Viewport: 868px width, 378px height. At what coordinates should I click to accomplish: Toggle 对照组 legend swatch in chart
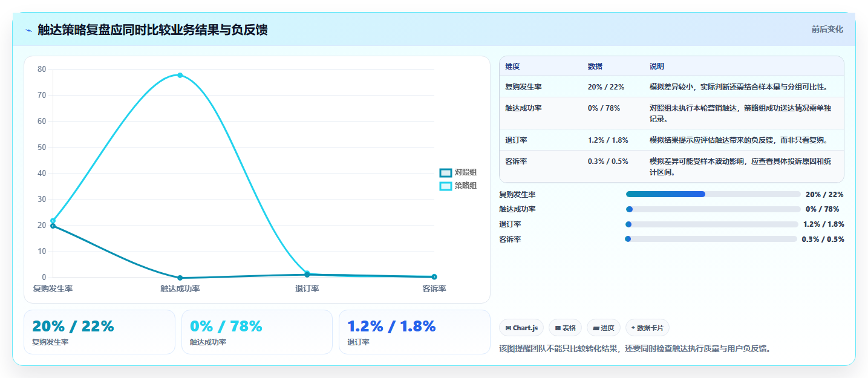pos(446,173)
